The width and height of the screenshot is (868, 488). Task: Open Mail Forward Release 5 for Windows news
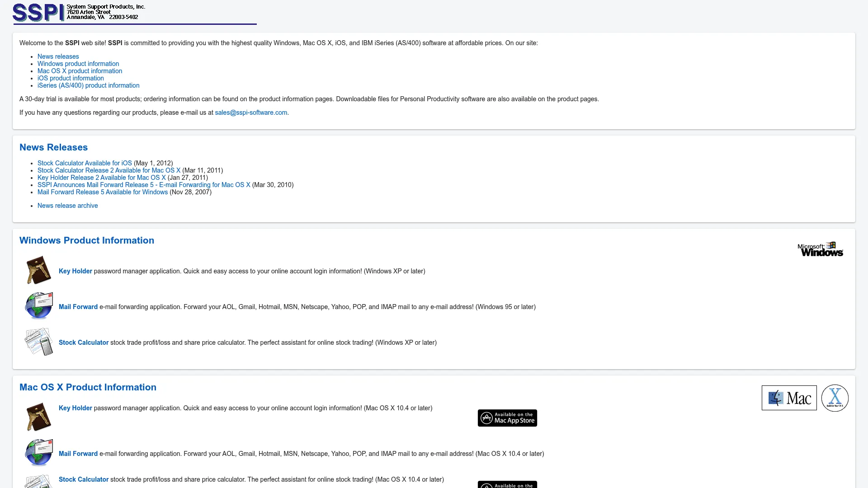[x=103, y=192]
